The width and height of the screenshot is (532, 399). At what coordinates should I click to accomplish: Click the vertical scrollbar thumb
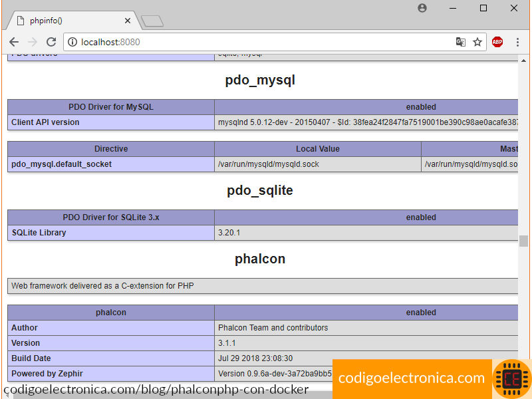tap(523, 241)
